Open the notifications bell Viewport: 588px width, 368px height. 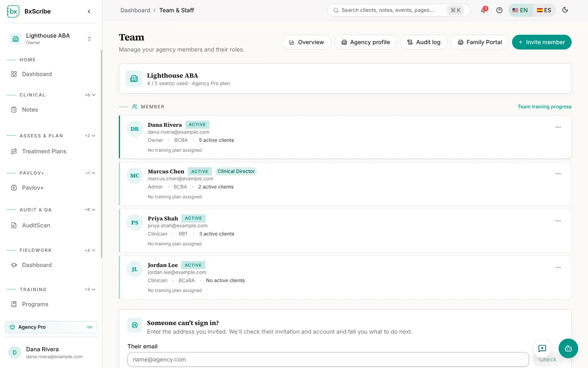pyautogui.click(x=483, y=10)
